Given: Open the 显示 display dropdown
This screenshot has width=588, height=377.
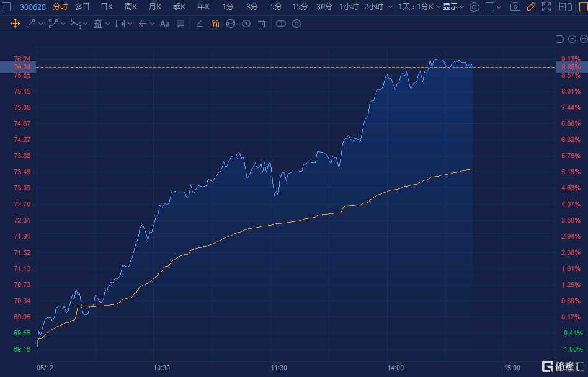Looking at the screenshot, I should (x=453, y=7).
